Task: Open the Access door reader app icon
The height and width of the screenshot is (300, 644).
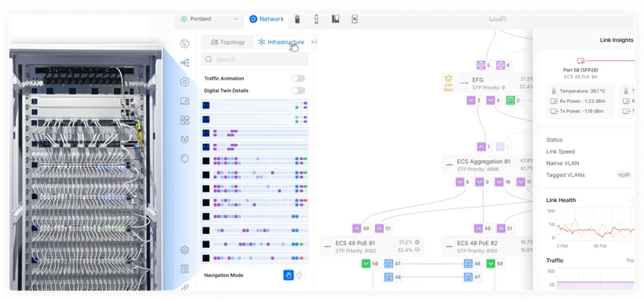Action: pos(316,18)
